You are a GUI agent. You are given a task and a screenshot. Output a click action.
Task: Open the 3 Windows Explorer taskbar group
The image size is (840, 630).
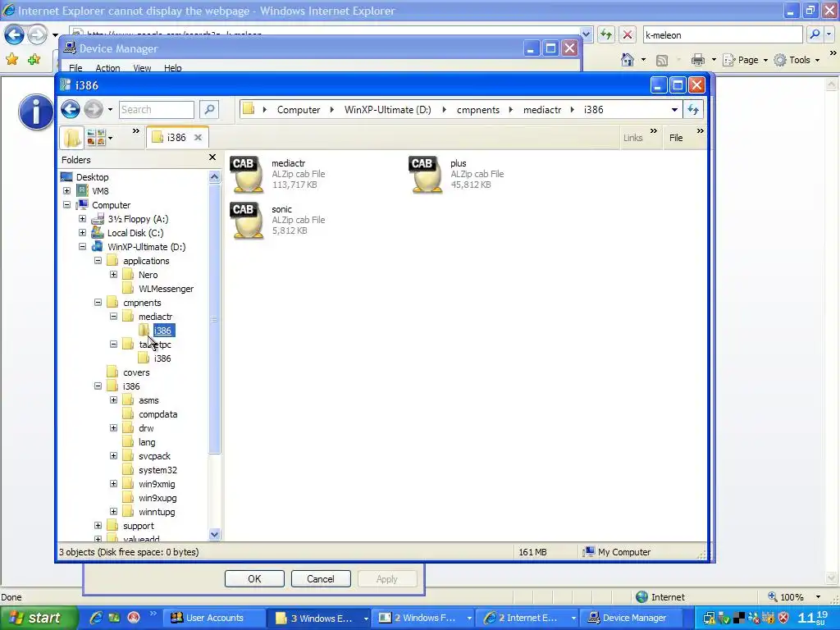[320, 618]
